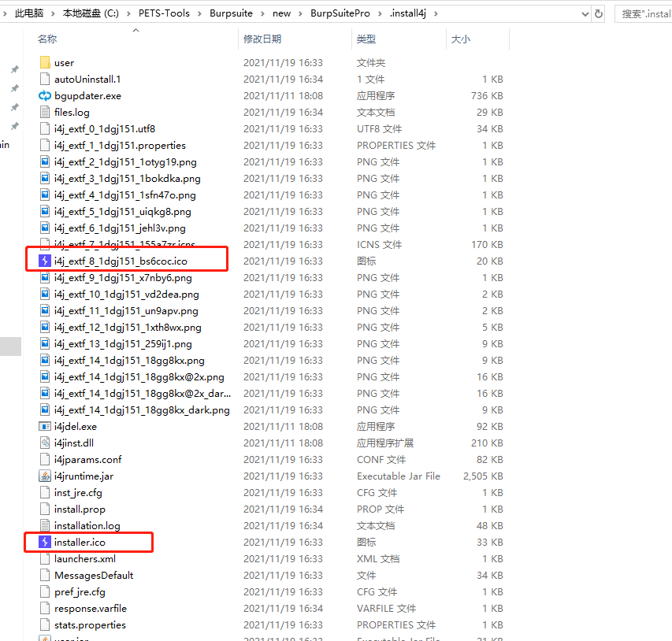Click the Executable Jar File type of i4jruntime.jar
Screen dimensions: 672x641
coord(399,476)
